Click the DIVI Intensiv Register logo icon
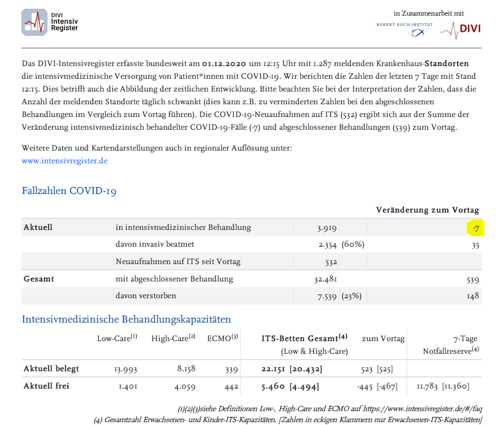 coord(35,23)
